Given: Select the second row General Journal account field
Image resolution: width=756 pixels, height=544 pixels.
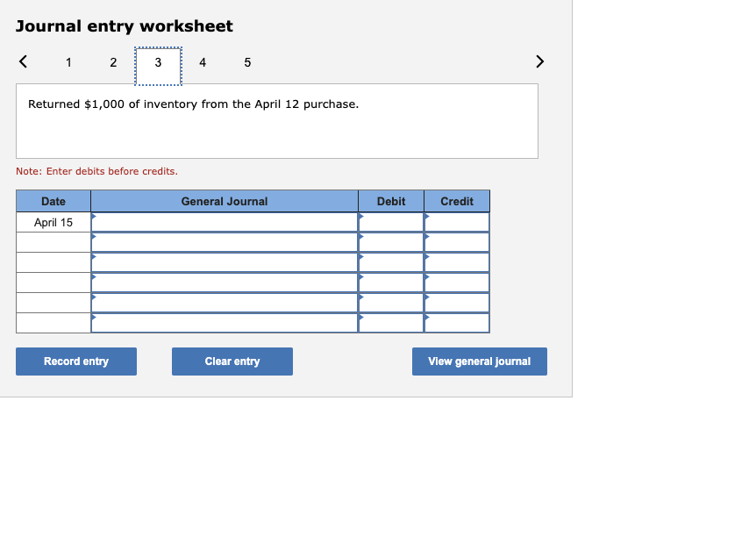Looking at the screenshot, I should (x=225, y=242).
